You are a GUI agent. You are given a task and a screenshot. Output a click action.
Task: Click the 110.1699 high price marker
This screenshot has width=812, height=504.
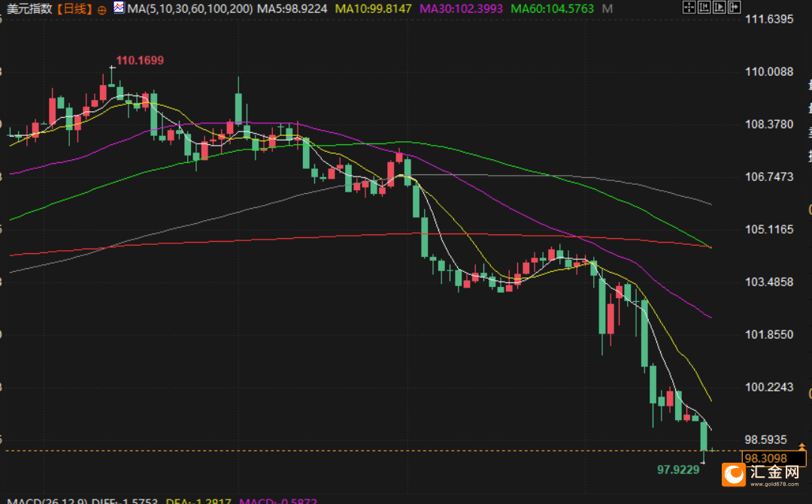click(x=140, y=60)
